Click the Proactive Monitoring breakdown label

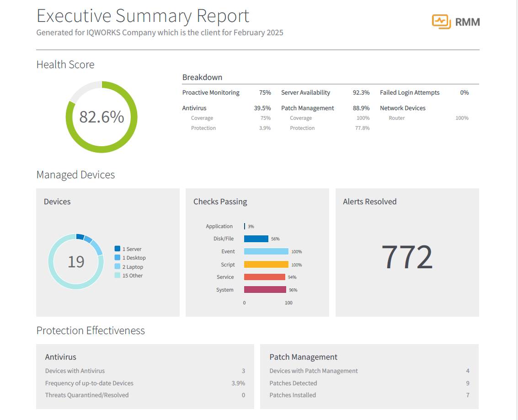pyautogui.click(x=211, y=93)
